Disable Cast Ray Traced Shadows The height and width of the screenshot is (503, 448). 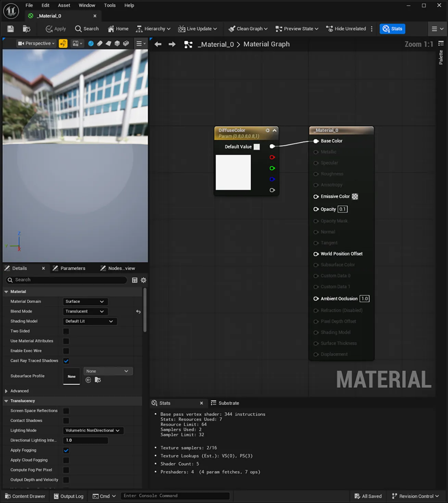[x=66, y=361]
